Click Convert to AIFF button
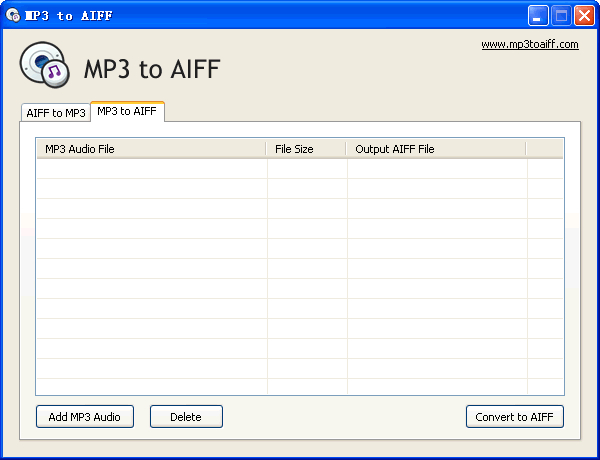The width and height of the screenshot is (600, 460). point(515,416)
